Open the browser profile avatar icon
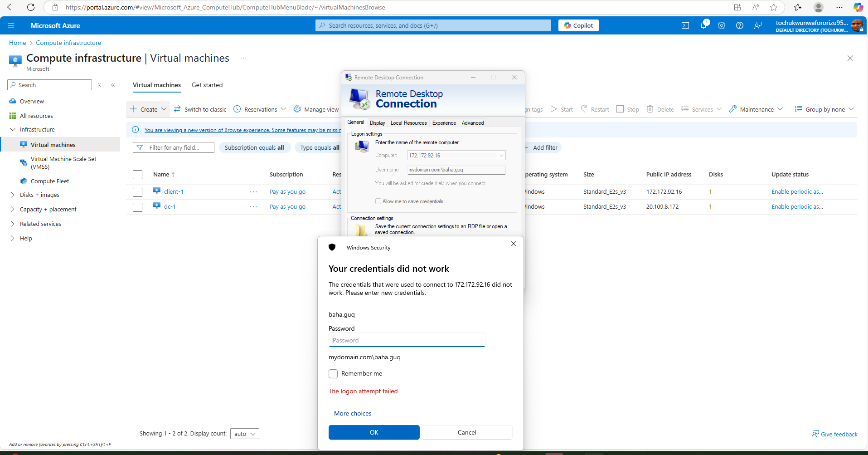Viewport: 868px width, 455px height. click(x=819, y=7)
